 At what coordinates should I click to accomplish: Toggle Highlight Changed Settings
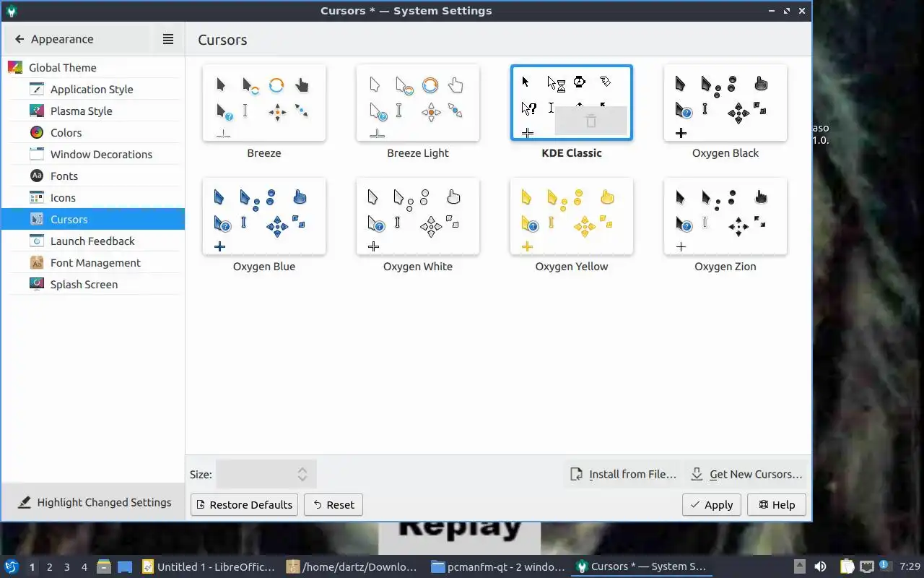pyautogui.click(x=94, y=502)
